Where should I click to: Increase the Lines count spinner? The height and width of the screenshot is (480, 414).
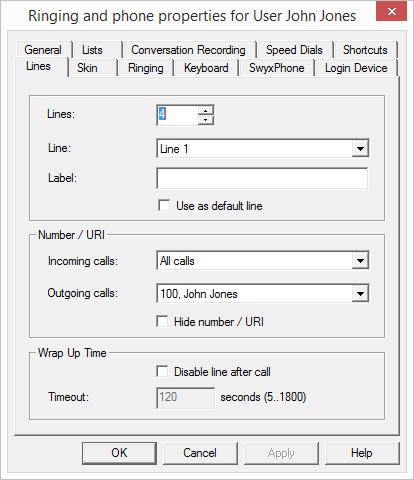coord(206,111)
